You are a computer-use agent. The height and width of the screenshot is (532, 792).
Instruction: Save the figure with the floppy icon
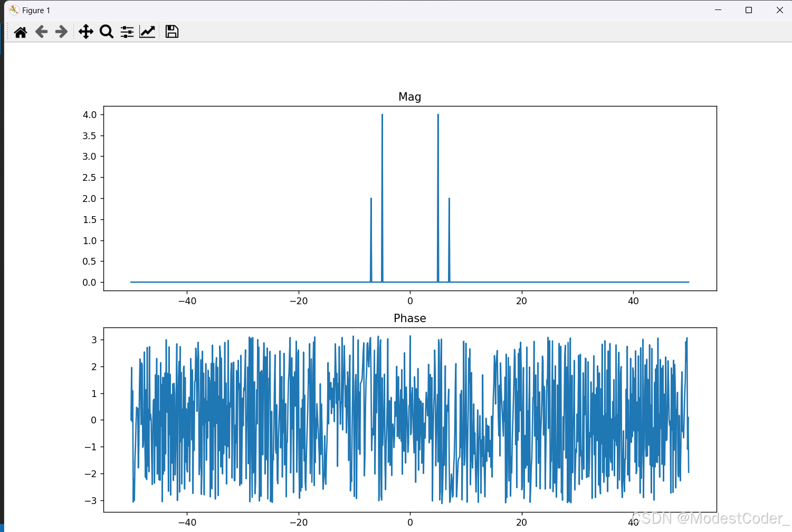click(172, 32)
